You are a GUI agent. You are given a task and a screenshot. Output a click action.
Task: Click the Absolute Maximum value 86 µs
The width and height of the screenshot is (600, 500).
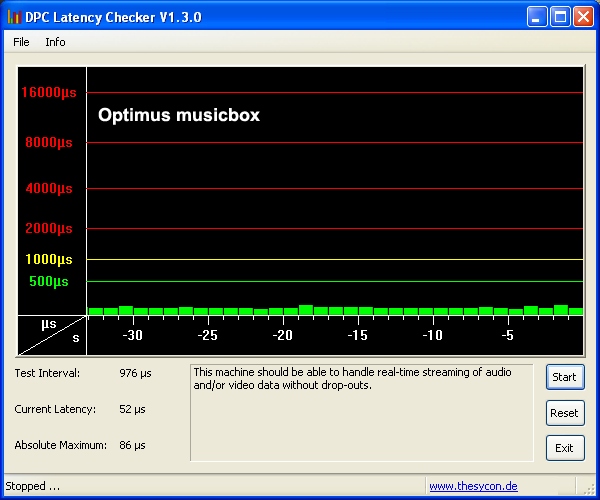(132, 445)
